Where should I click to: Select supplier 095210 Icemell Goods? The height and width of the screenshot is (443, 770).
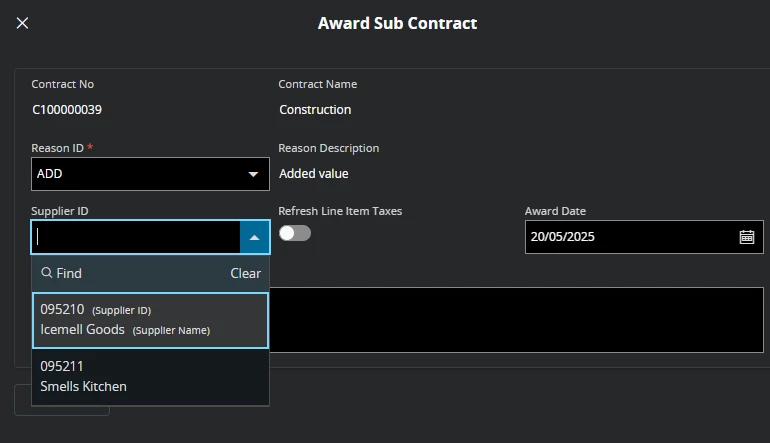pos(150,320)
